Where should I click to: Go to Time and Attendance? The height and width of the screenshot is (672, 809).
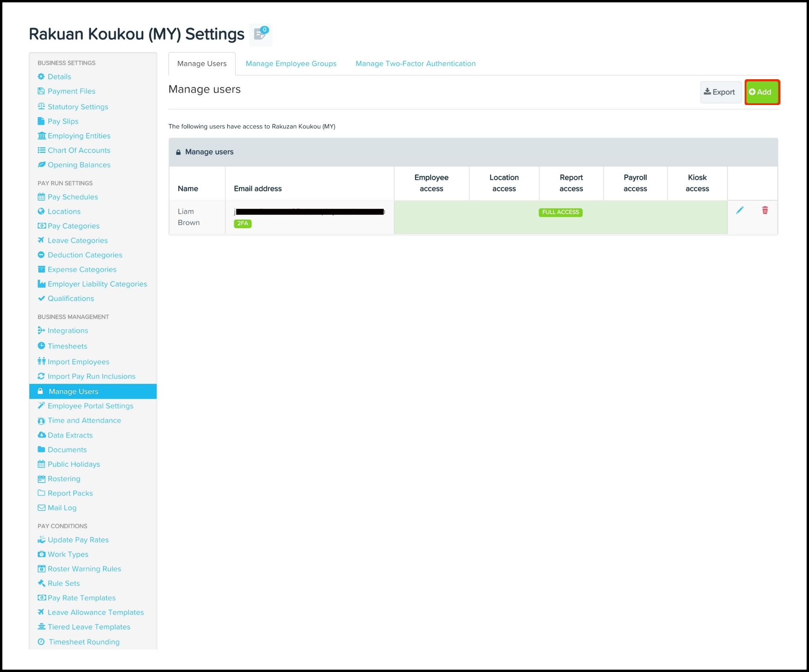[x=84, y=420]
